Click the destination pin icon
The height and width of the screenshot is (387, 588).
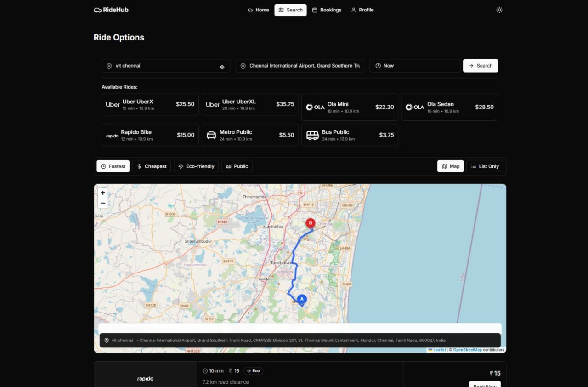click(x=243, y=66)
